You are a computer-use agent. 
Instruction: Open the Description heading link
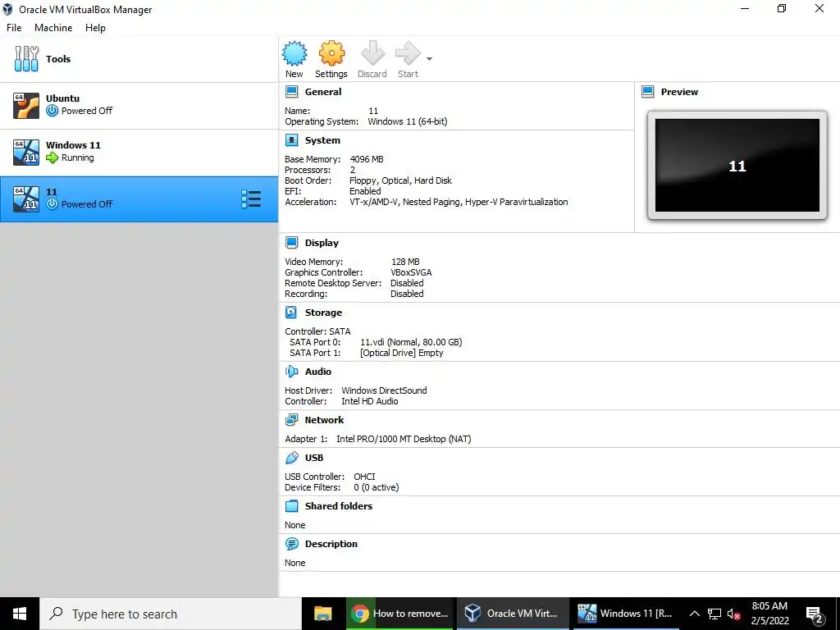[x=331, y=544]
